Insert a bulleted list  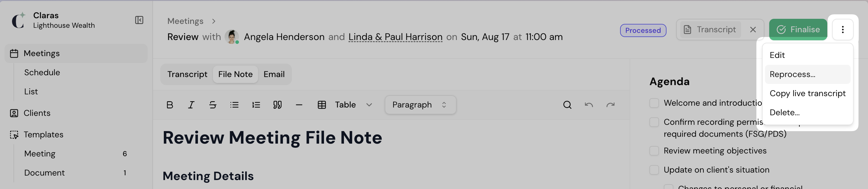tap(234, 105)
